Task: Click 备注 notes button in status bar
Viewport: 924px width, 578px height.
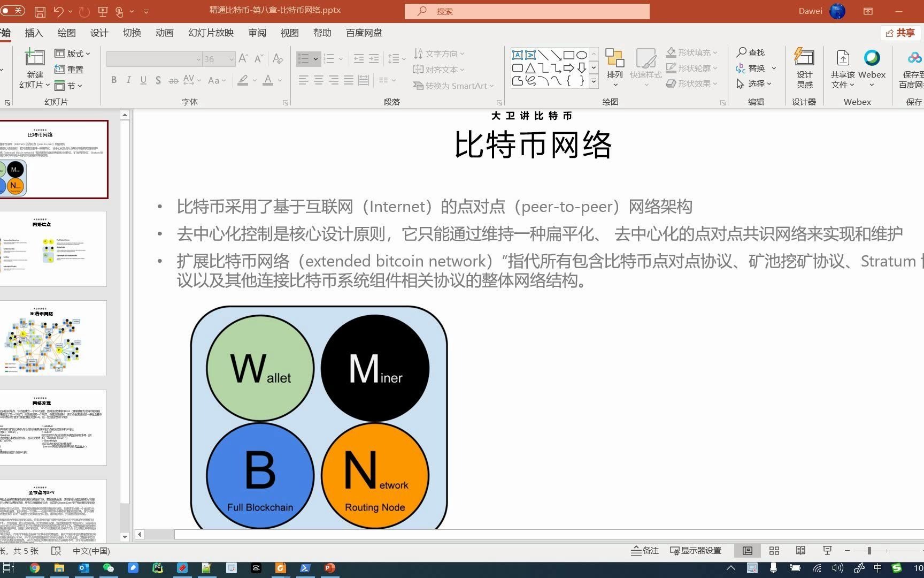Action: pos(644,551)
